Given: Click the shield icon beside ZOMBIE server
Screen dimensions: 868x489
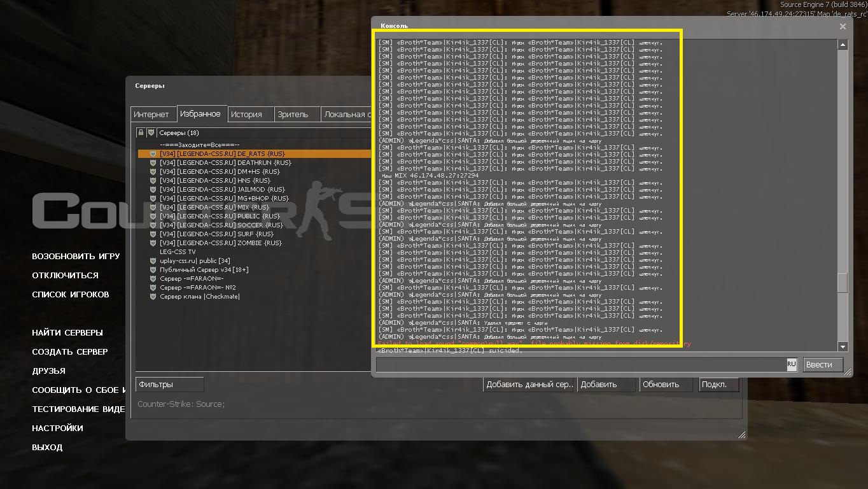Looking at the screenshot, I should (x=153, y=243).
